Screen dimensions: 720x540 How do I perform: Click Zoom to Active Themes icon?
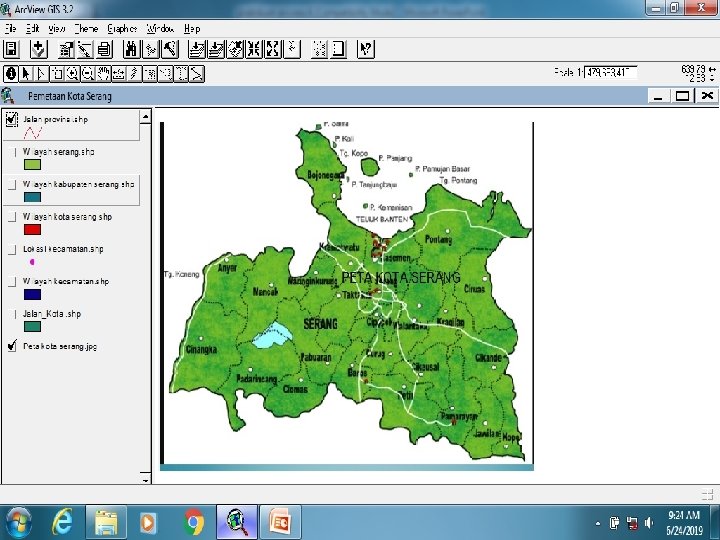tap(216, 49)
